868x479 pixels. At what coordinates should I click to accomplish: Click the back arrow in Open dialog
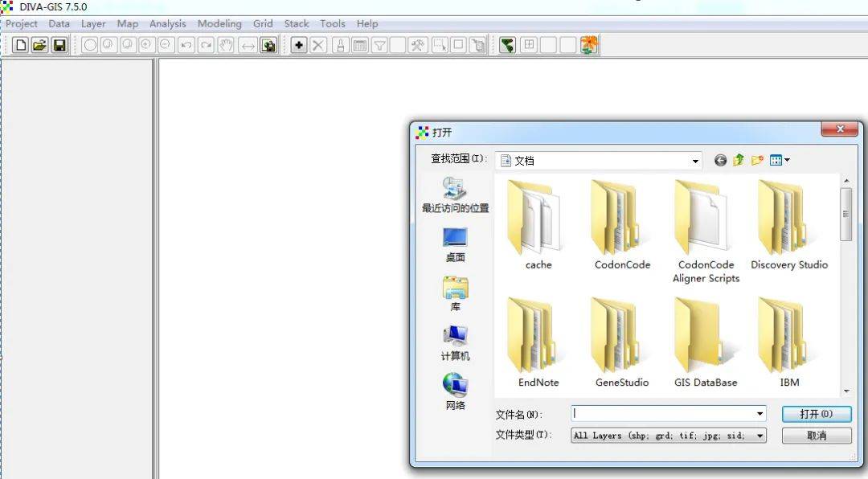tap(720, 161)
